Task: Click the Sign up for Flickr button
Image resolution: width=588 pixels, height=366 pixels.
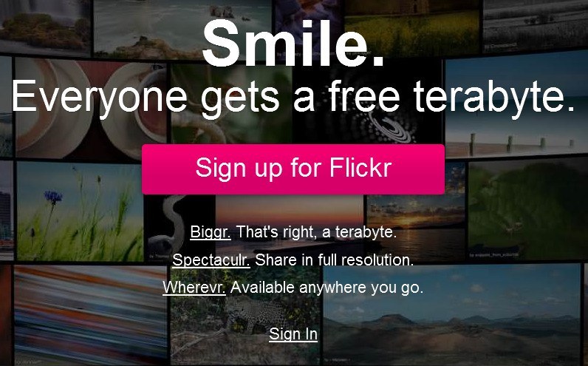Action: point(293,169)
